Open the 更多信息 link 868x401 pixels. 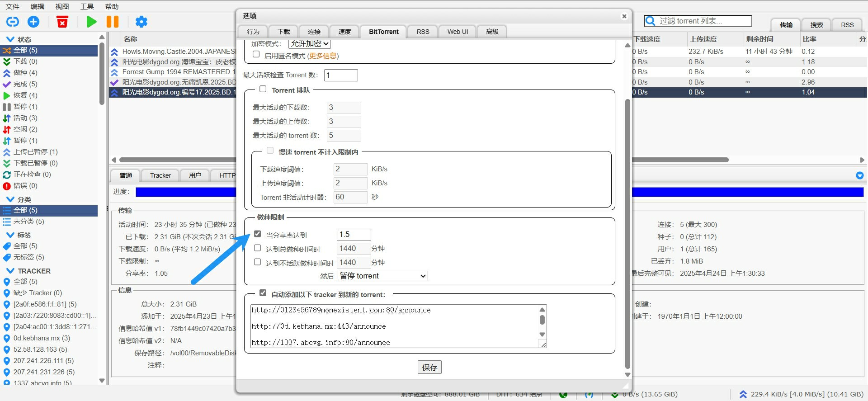coord(323,56)
